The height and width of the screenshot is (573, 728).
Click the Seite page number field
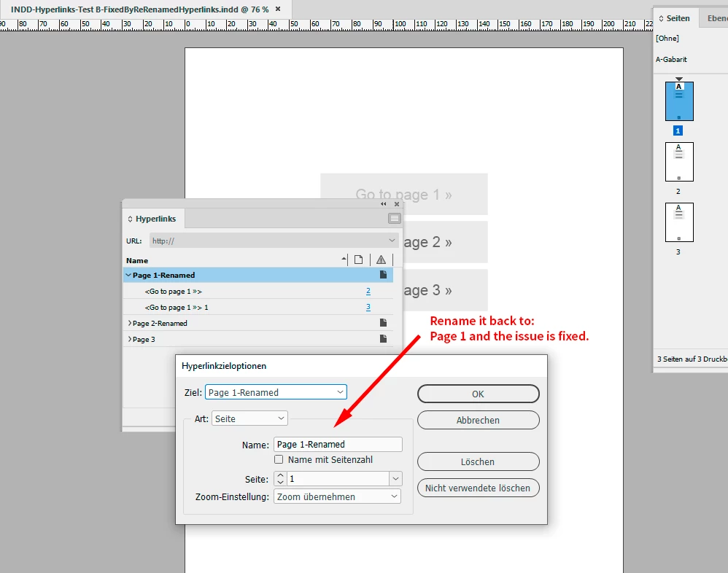point(338,479)
